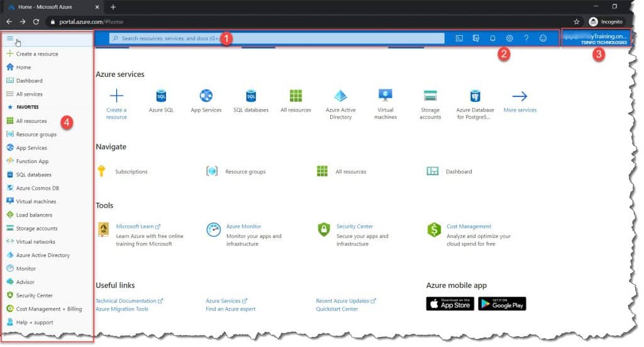The height and width of the screenshot is (347, 644).
Task: Bookmark this page with the star
Action: click(576, 22)
